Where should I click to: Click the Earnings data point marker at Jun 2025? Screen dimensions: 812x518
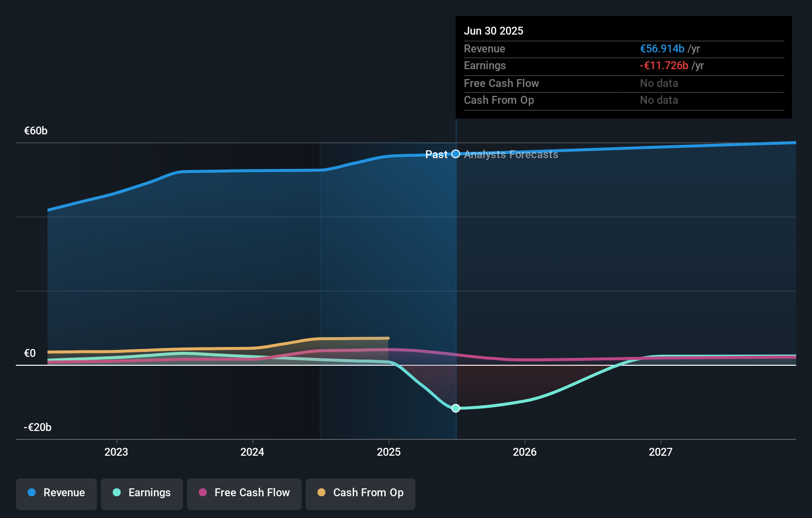click(x=456, y=408)
